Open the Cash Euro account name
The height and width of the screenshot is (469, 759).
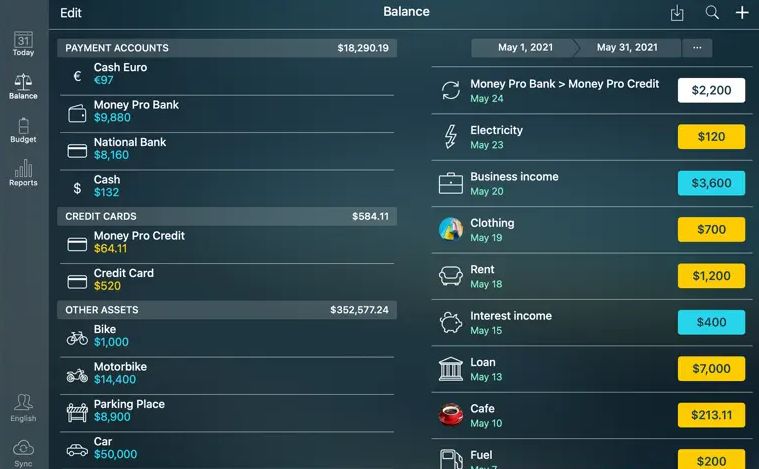point(121,67)
